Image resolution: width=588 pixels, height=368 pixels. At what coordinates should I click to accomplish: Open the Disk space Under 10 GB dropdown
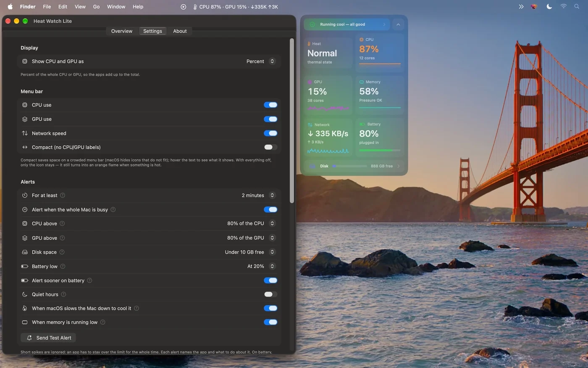point(250,252)
